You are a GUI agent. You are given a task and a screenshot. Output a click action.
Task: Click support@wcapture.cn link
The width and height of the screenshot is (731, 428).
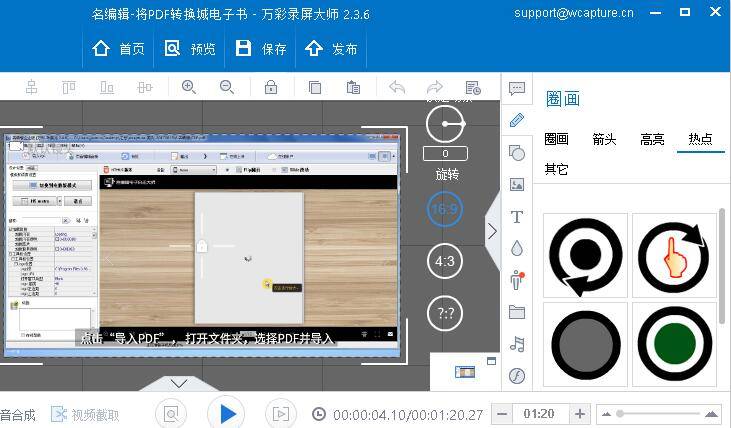[574, 13]
